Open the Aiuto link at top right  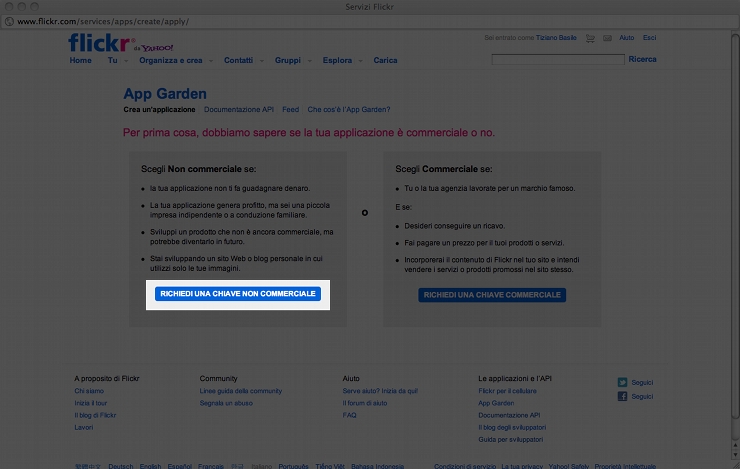tap(627, 38)
